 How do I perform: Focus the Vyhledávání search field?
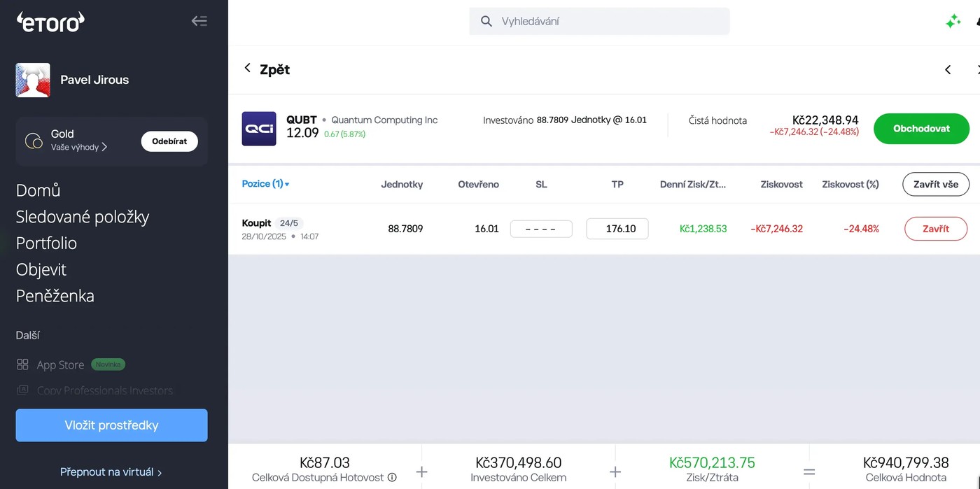pos(599,21)
